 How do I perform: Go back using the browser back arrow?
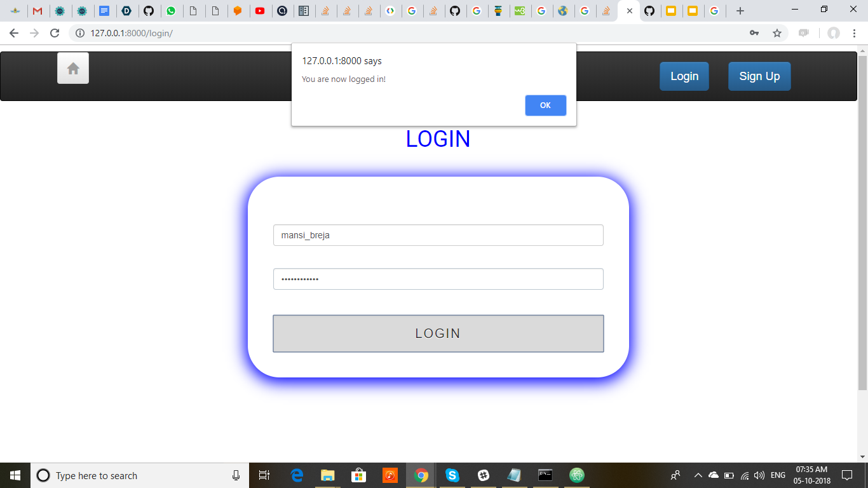click(14, 33)
